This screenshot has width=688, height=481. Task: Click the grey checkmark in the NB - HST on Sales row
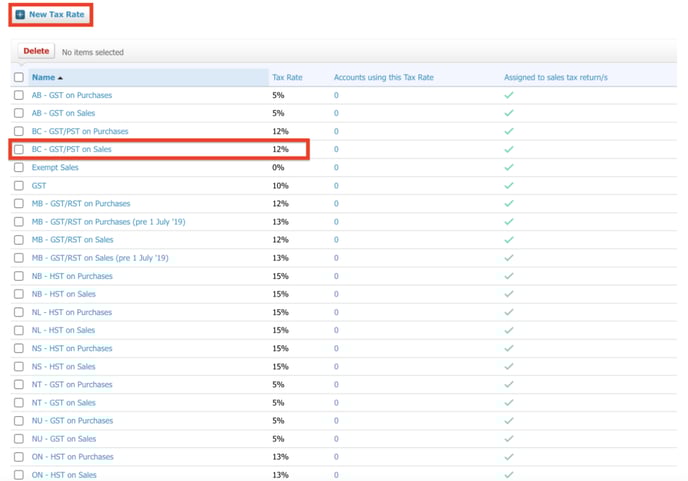pos(509,294)
